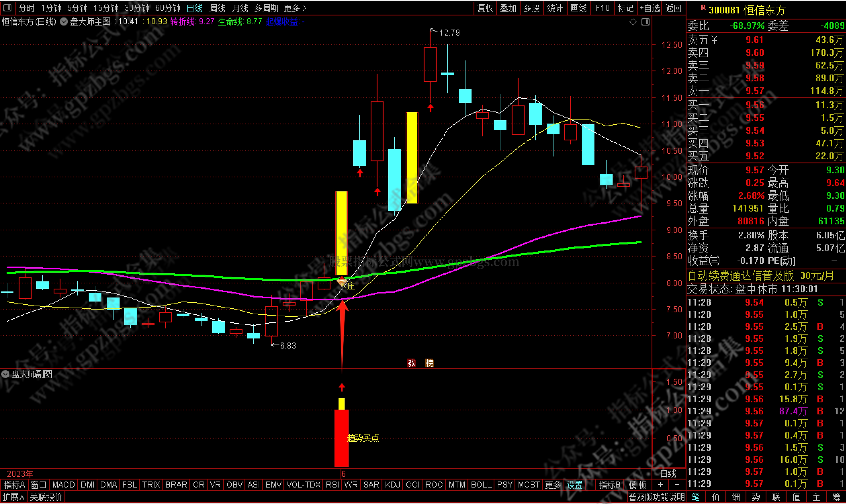Click the top-left panel layout icon
The height and width of the screenshot is (504, 846).
(x=7, y=7)
